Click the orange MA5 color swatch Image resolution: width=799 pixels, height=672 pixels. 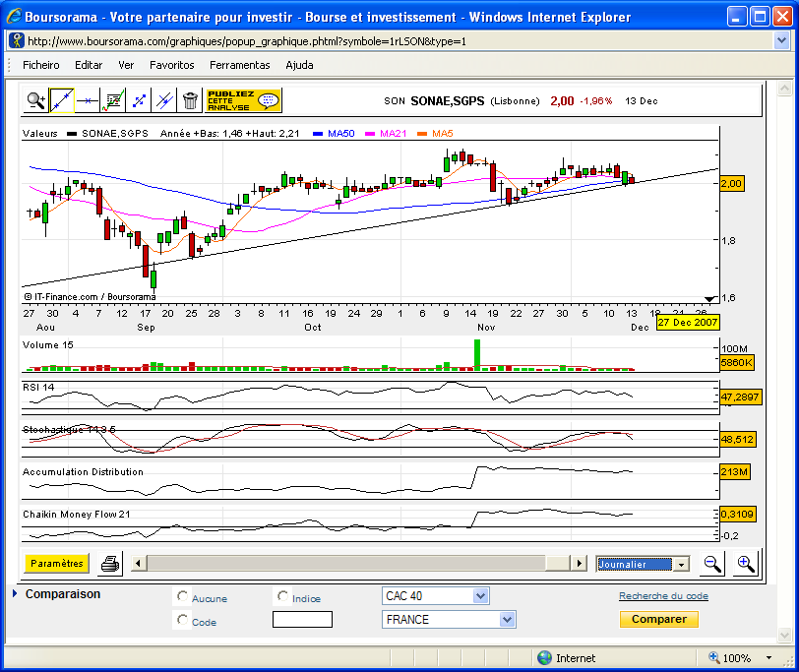pyautogui.click(x=422, y=134)
